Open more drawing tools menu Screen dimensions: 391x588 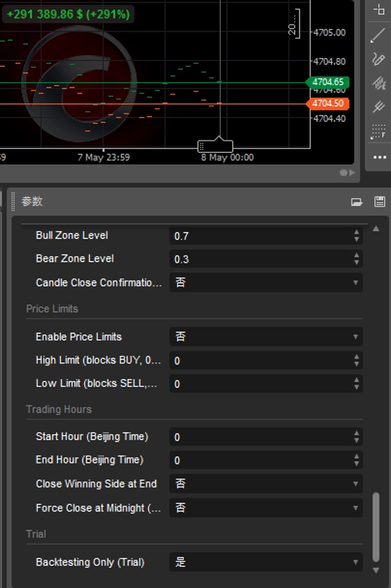379,157
